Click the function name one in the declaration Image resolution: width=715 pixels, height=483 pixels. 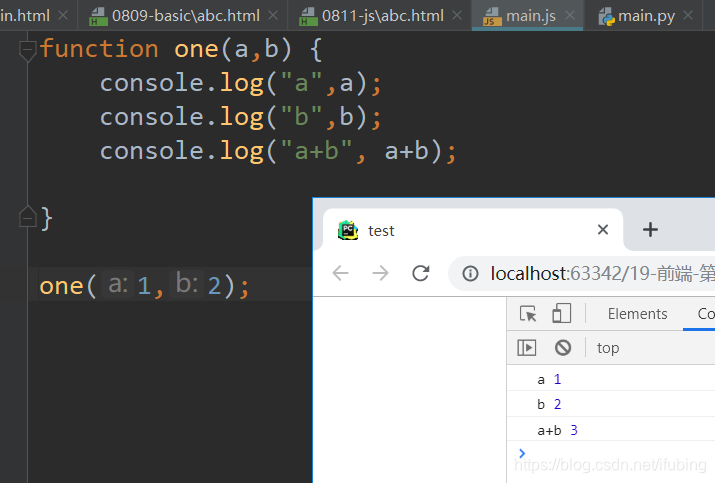pyautogui.click(x=196, y=49)
